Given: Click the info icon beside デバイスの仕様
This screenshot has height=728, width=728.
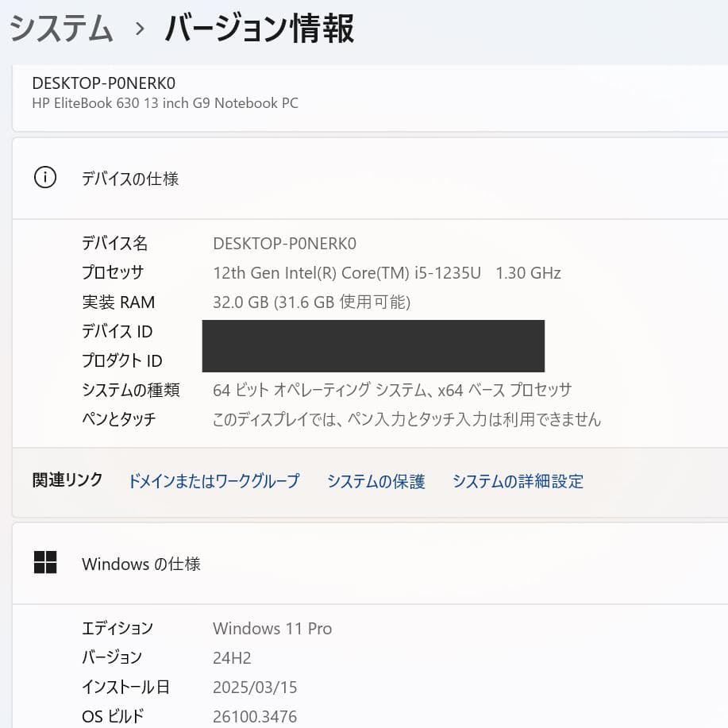Looking at the screenshot, I should 45,178.
